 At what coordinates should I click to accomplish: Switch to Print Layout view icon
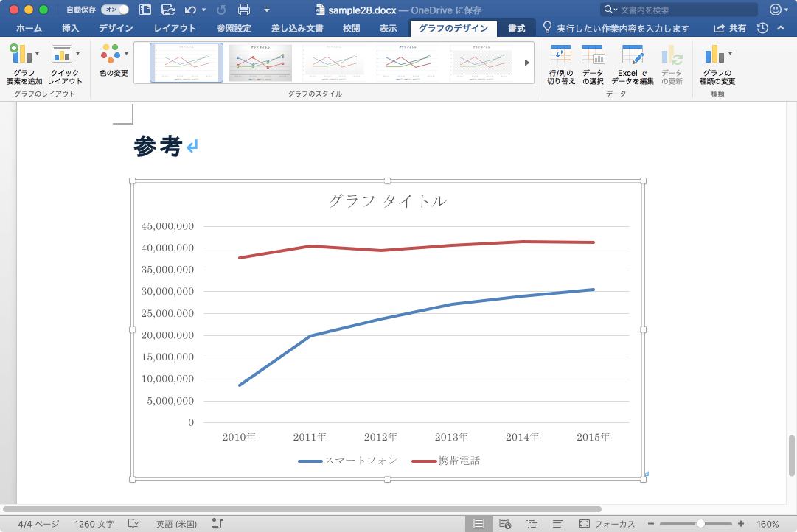[x=478, y=523]
